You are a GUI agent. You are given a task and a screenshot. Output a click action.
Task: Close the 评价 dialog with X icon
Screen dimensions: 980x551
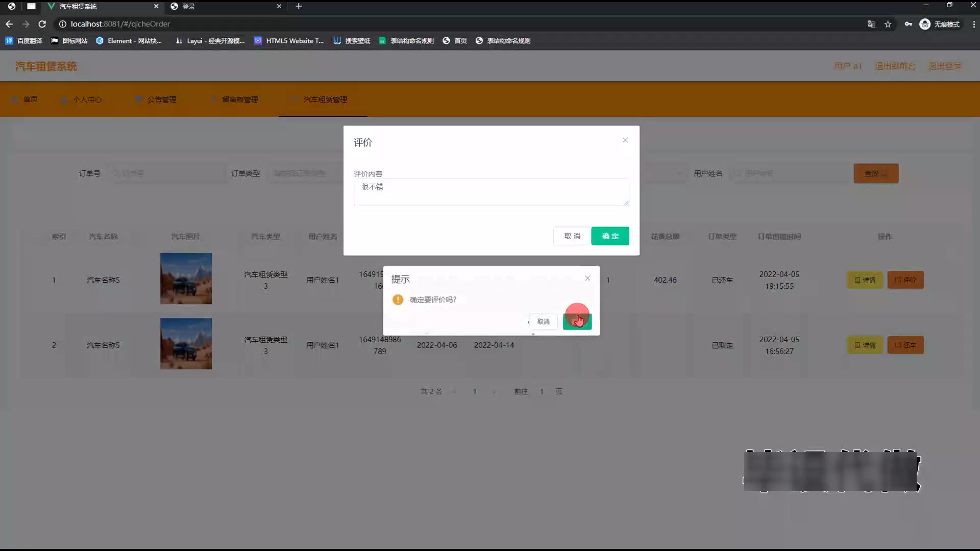click(x=625, y=140)
